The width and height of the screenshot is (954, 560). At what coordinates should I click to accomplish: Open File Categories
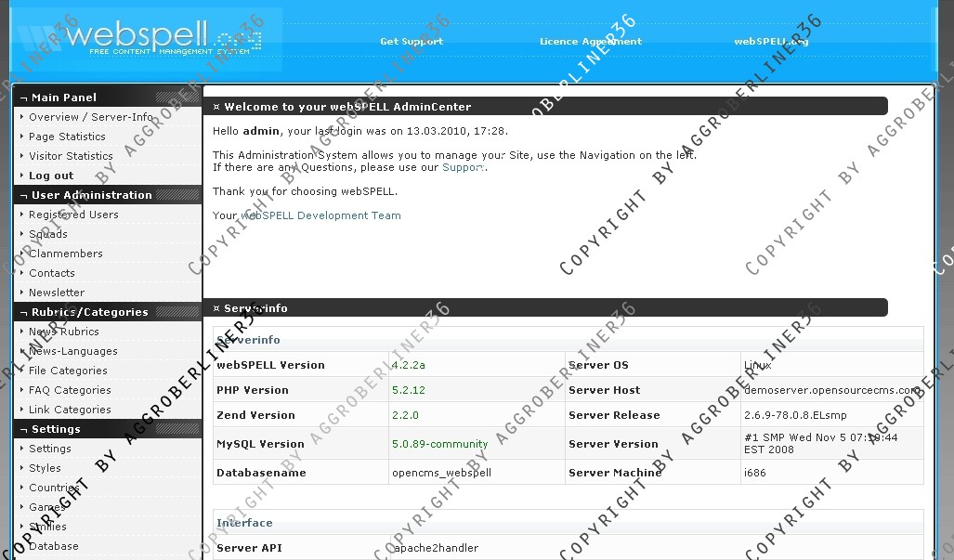point(68,371)
